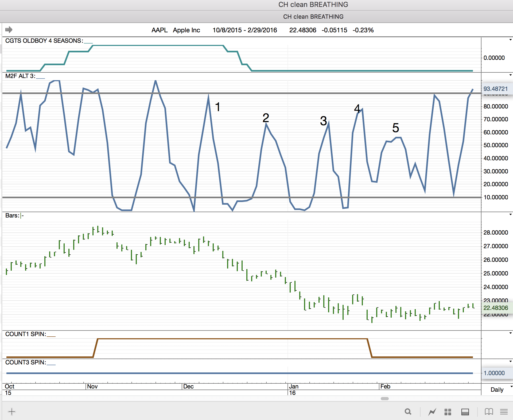Click the date range 10/8/2015 - 2/29/2016
The width and height of the screenshot is (513, 420).
pyautogui.click(x=245, y=30)
